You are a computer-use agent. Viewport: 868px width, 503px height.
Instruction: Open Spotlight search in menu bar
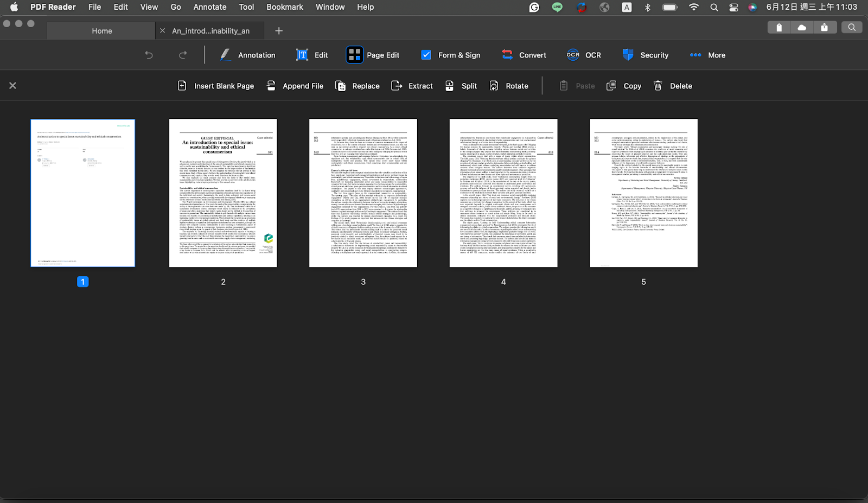pos(714,7)
